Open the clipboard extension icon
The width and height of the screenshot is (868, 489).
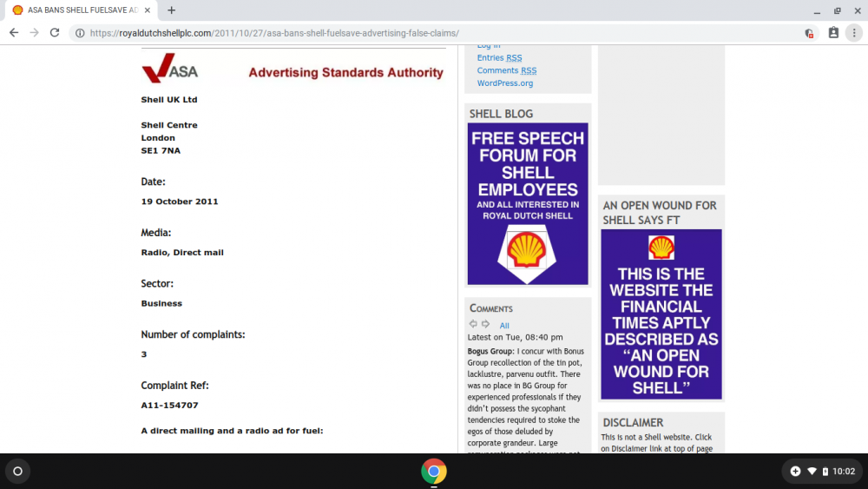point(833,33)
